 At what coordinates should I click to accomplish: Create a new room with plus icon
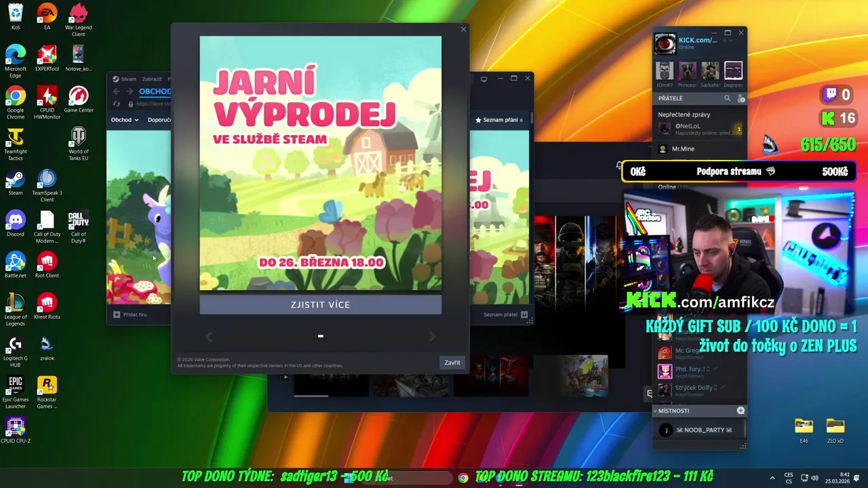pyautogui.click(x=741, y=411)
